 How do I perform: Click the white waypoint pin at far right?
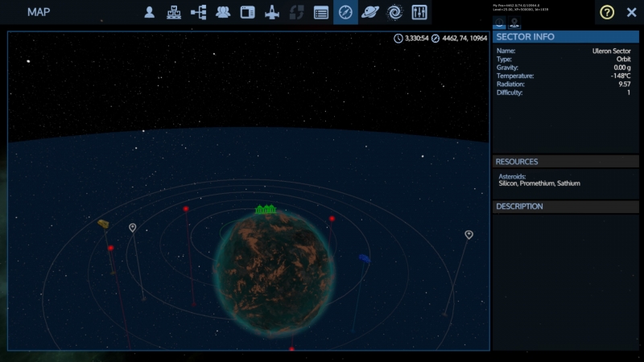point(469,234)
